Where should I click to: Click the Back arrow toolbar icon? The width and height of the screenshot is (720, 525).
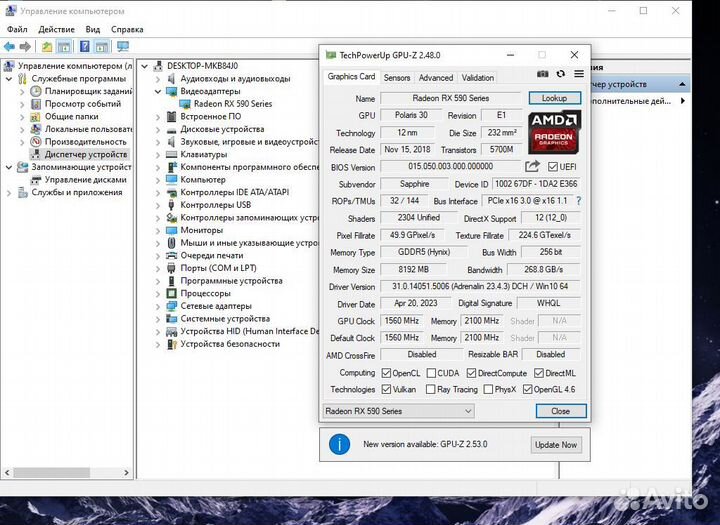coord(9,46)
